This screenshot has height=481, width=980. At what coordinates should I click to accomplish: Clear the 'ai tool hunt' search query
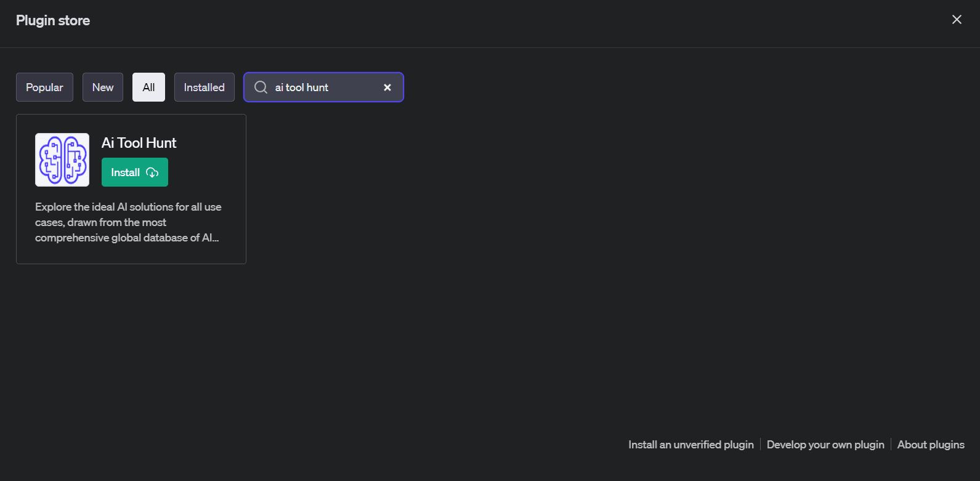(387, 87)
